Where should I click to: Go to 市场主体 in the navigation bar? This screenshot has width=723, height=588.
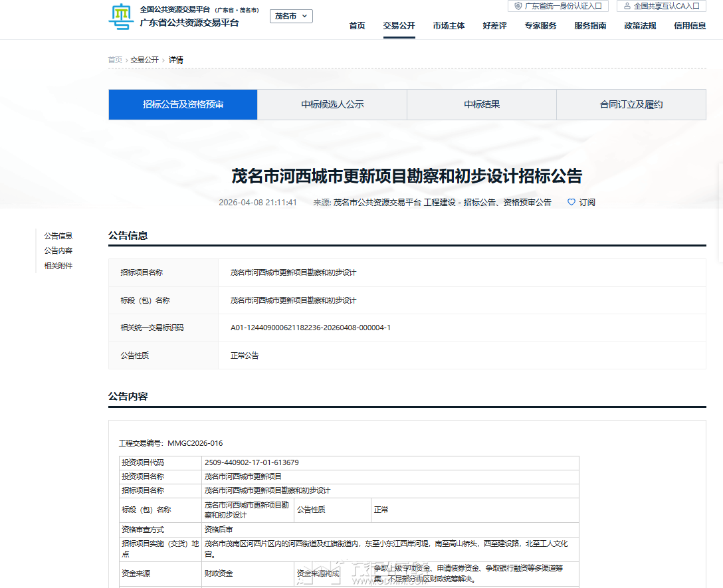tap(449, 26)
